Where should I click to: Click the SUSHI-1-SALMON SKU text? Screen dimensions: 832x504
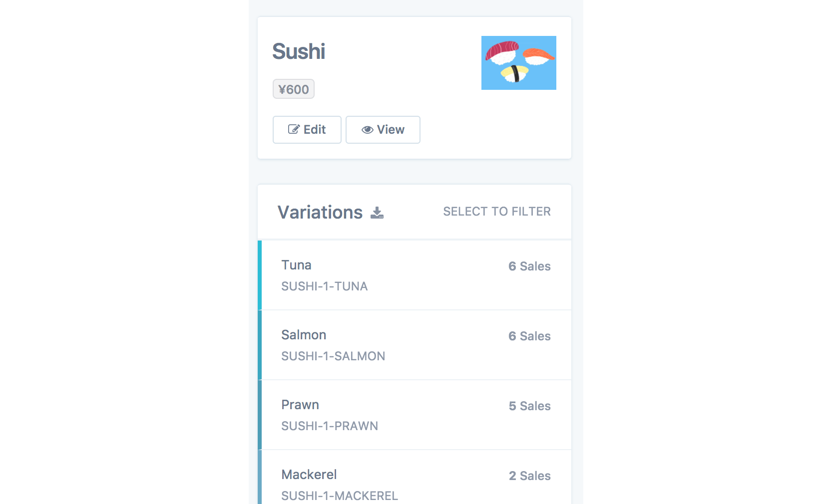pyautogui.click(x=333, y=356)
